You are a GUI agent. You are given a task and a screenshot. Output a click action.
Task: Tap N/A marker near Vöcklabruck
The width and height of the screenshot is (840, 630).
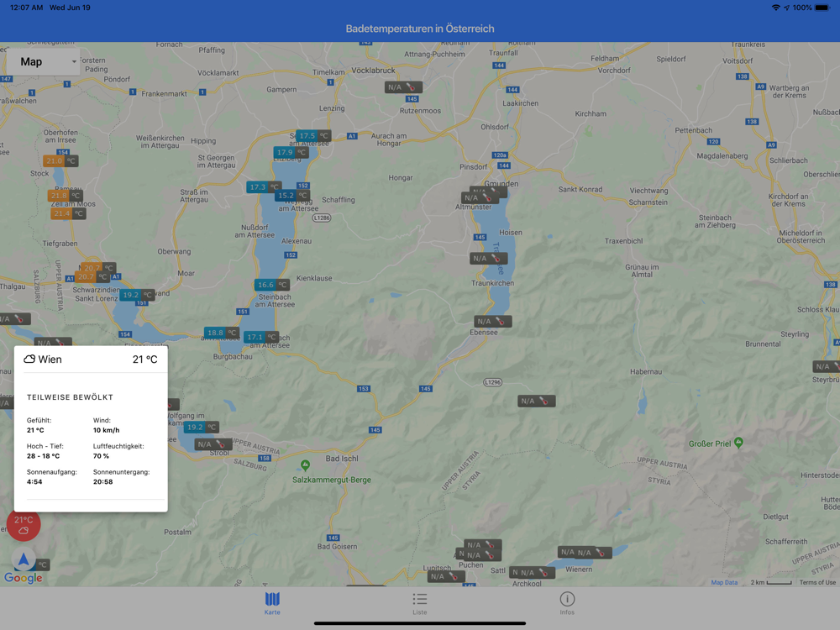click(x=403, y=87)
